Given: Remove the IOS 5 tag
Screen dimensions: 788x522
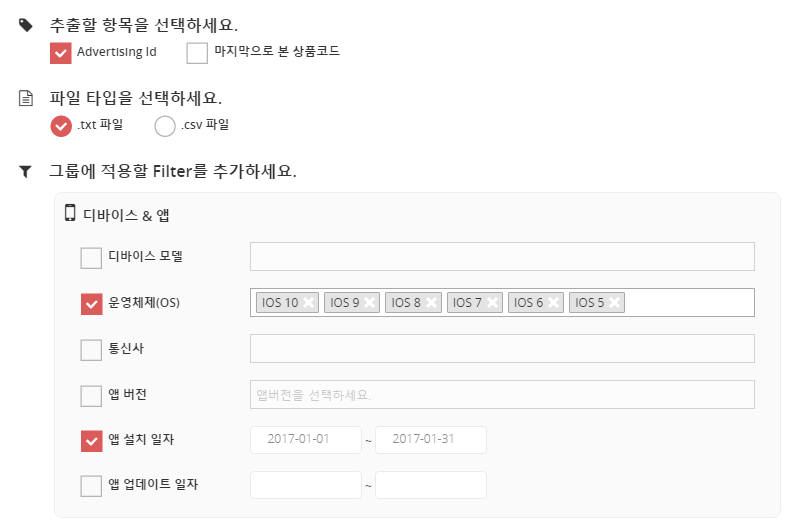Looking at the screenshot, I should point(614,303).
